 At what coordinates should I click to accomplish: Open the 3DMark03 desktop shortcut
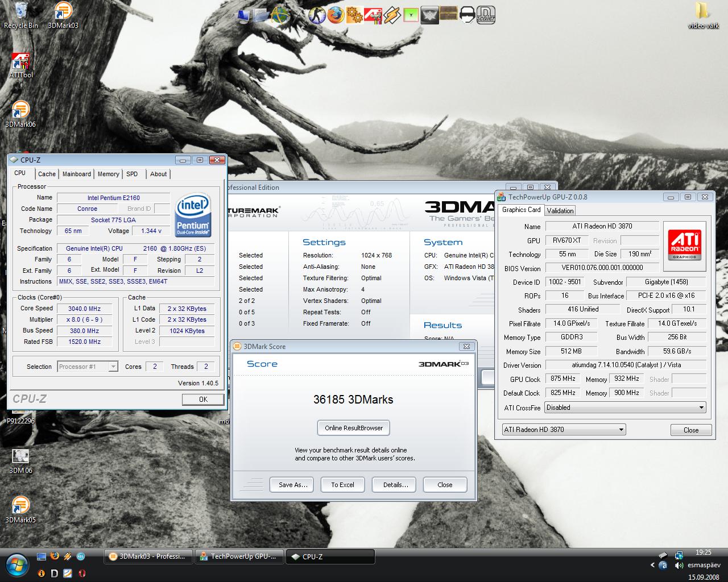click(63, 15)
